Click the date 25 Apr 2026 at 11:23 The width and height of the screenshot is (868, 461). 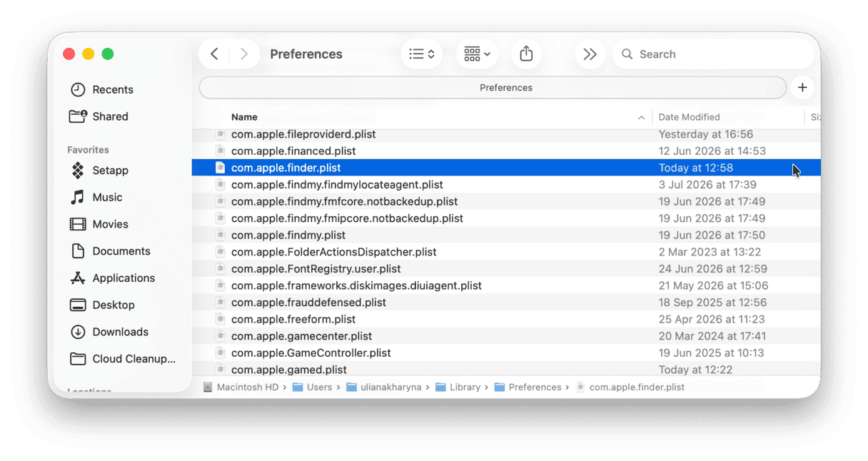pyautogui.click(x=712, y=319)
